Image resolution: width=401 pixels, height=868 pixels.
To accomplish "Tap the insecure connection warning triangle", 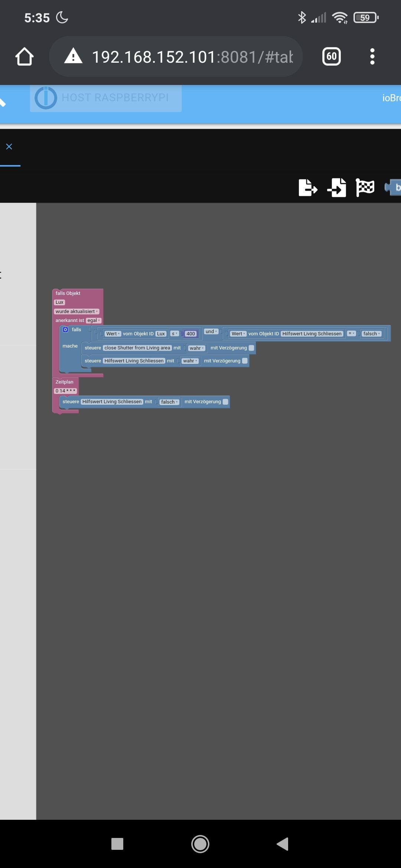I will 73,56.
